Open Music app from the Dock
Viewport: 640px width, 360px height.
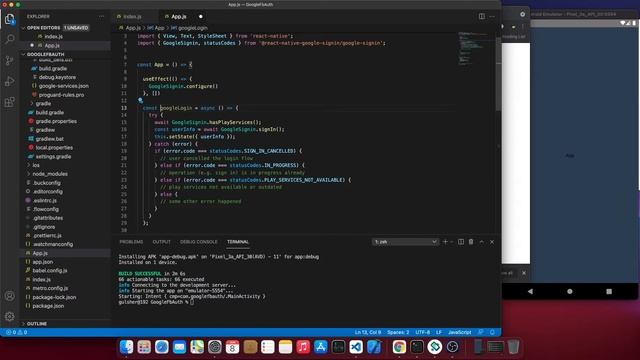tap(303, 347)
